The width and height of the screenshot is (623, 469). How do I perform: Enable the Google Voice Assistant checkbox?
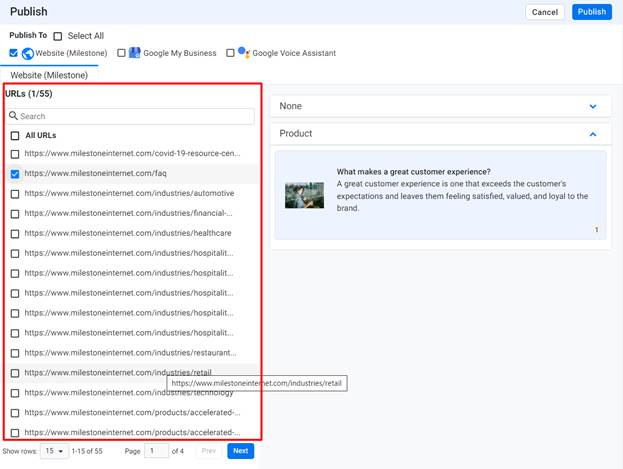point(230,53)
